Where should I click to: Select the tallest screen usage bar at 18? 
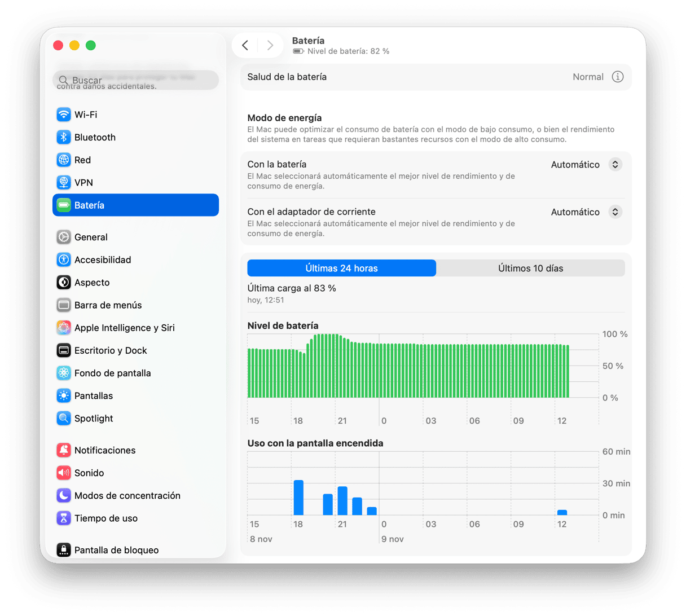point(298,498)
